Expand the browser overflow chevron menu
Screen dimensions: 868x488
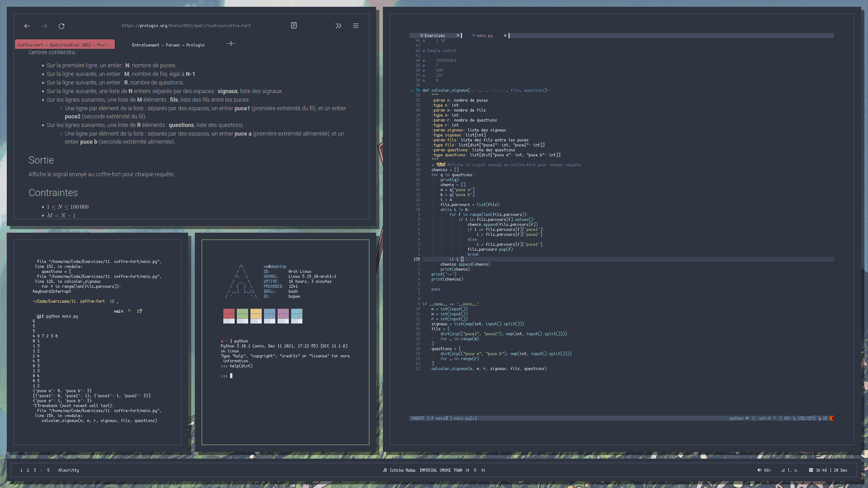click(x=338, y=26)
